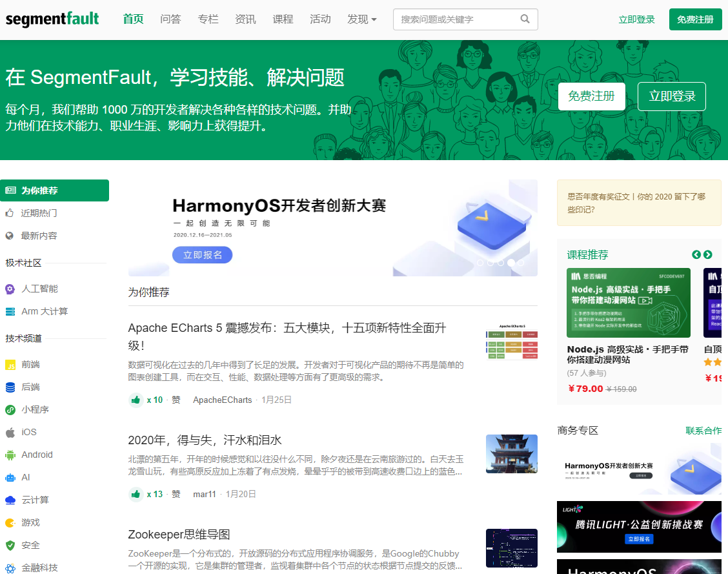Open the 商务专区 HarmonyOS ad image
Viewport: 728px width, 574px height.
[x=639, y=469]
